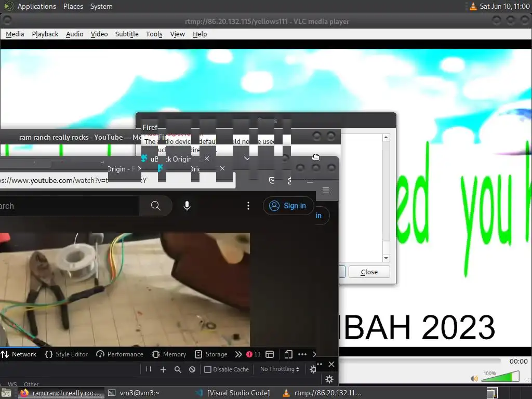Switch to vm3@vm3 terminal taskbar item
Viewport: 532px width, 399px height.
point(134,393)
